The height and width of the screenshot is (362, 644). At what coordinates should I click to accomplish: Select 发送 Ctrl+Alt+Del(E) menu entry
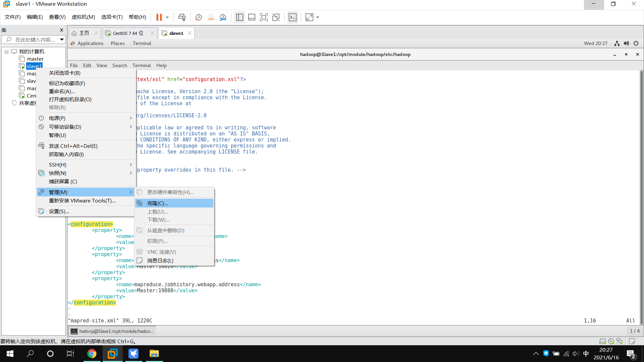coord(86,146)
